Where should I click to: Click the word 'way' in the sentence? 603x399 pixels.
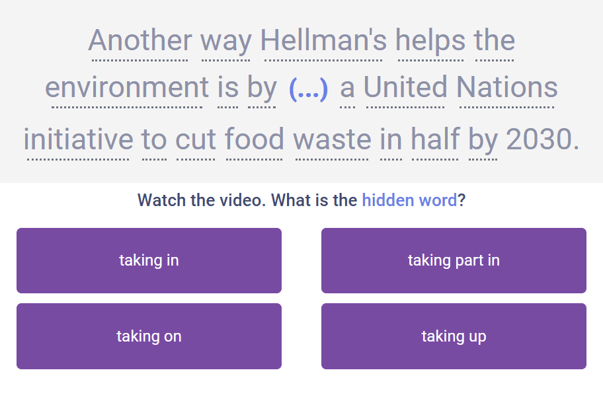[x=226, y=41]
